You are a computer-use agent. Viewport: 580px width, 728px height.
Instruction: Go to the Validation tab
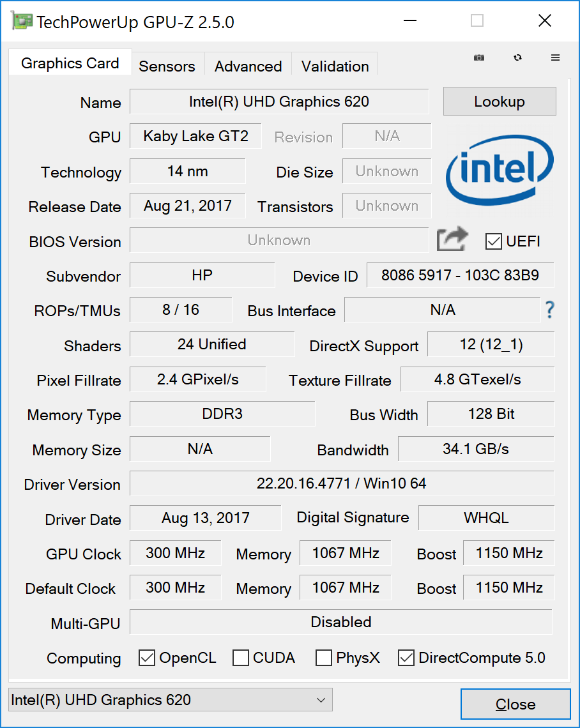(x=335, y=66)
